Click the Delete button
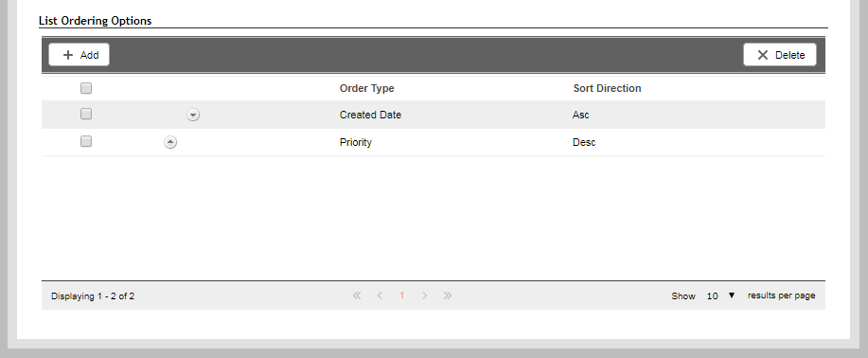This screenshot has height=358, width=868. pyautogui.click(x=779, y=55)
